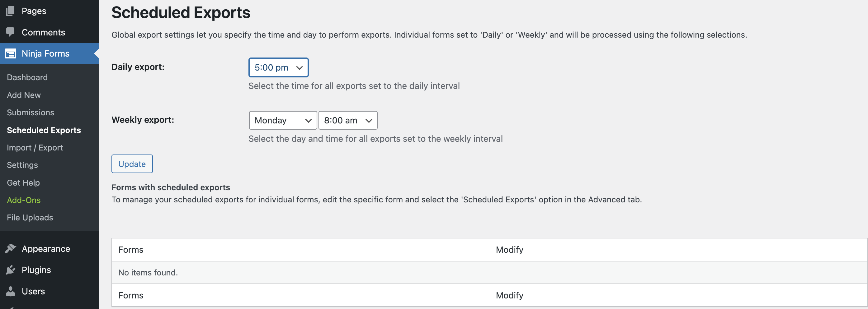Image resolution: width=868 pixels, height=309 pixels.
Task: Open the weekly export time dropdown
Action: click(348, 120)
